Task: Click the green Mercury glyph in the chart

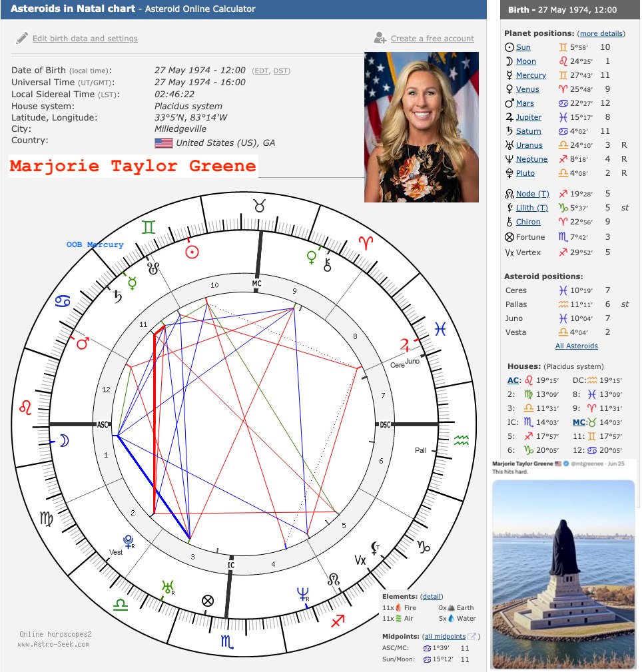Action: [x=133, y=283]
